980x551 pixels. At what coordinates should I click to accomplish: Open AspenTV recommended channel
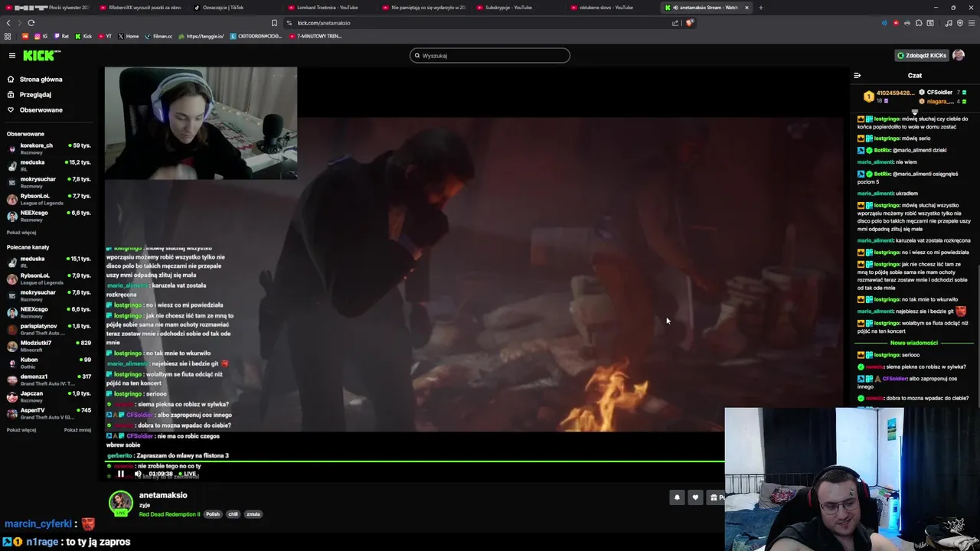(x=49, y=413)
